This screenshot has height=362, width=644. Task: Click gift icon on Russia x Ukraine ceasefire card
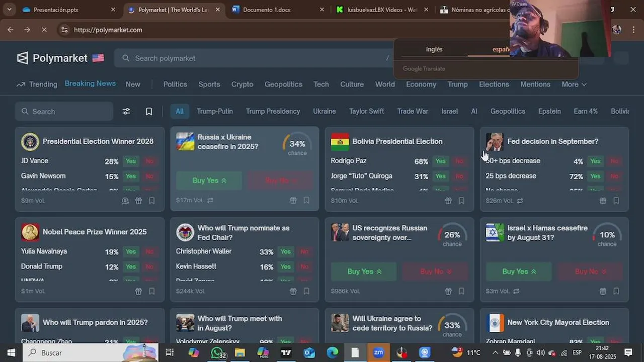pos(293,200)
